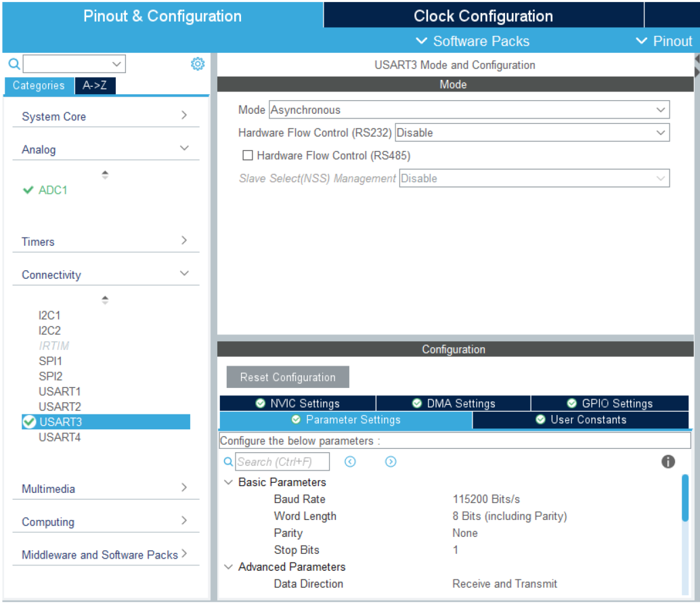This screenshot has width=700, height=610.
Task: Go to next search result arrow
Action: tap(391, 462)
